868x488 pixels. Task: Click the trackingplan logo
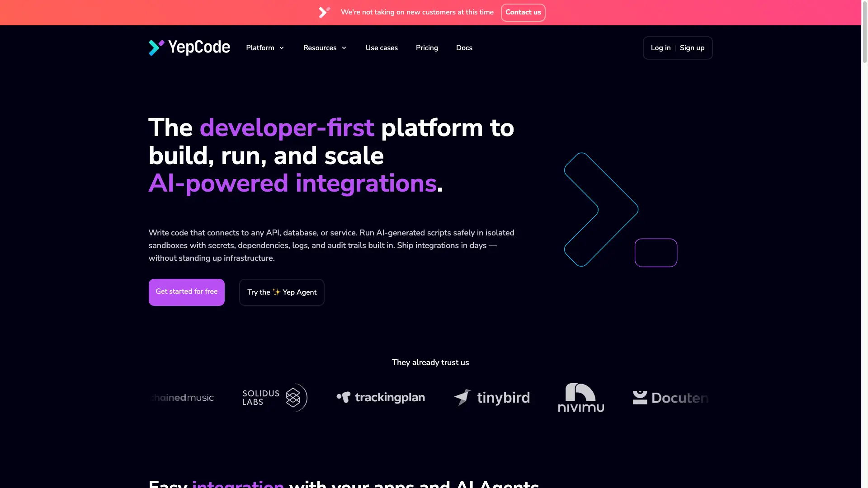[381, 398]
